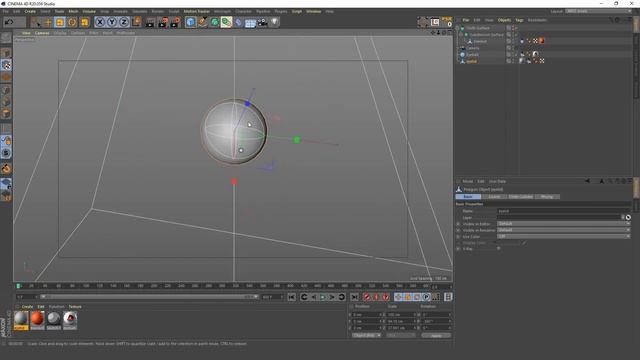Open Object (Rel) coordinates dropdown
Viewport: 640px width, 360px height.
pos(367,336)
